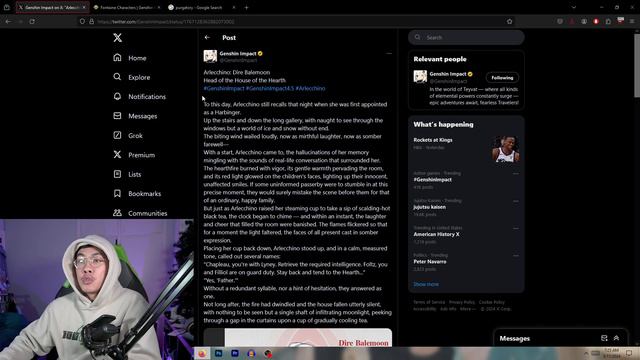The width and height of the screenshot is (640, 360).
Task: Open the Terms of Service footer link
Action: click(429, 302)
